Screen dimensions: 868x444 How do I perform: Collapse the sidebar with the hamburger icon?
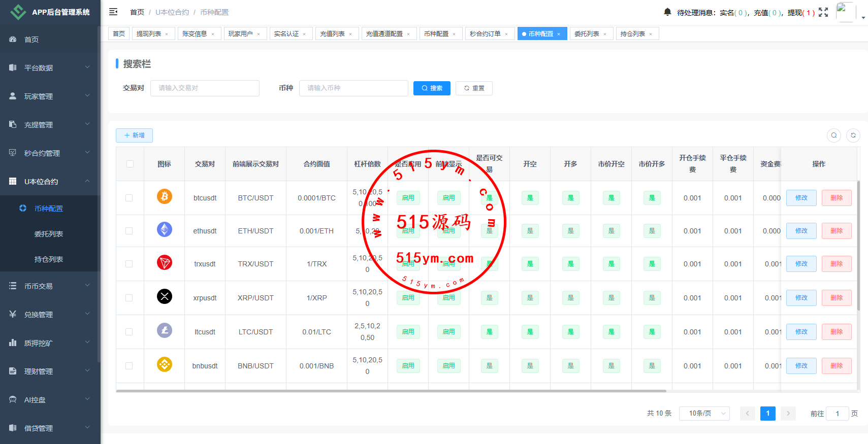coord(113,12)
